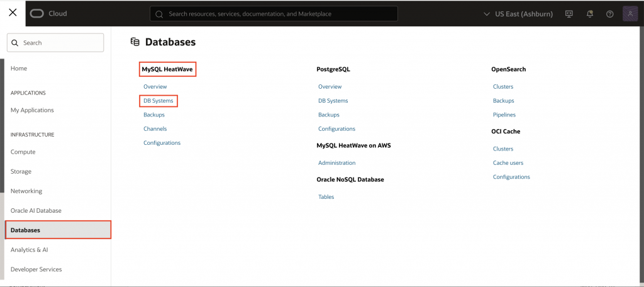Select Oracle AI Database in sidebar
Image resolution: width=644 pixels, height=287 pixels.
tap(36, 210)
